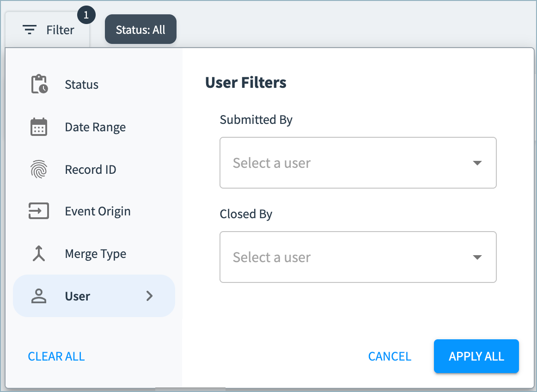The width and height of the screenshot is (537, 392).
Task: Click the Merge Type merge-arrow icon
Action: (x=39, y=254)
